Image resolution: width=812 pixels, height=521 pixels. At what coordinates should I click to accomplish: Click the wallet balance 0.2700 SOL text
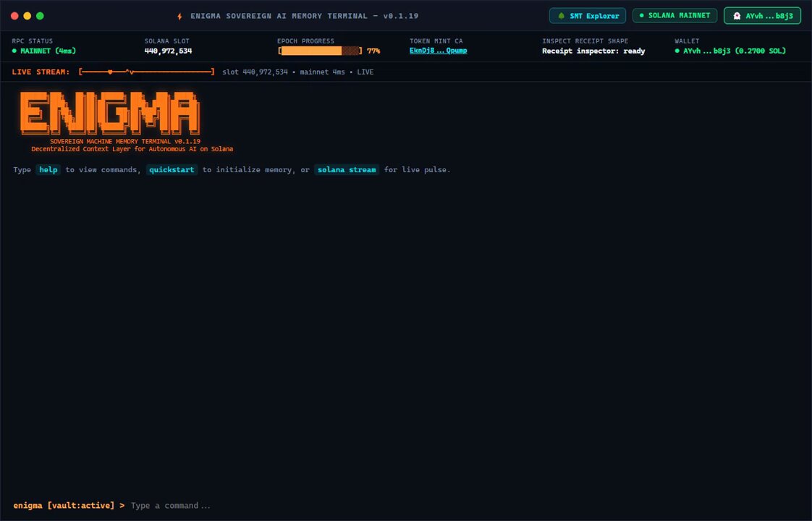(x=760, y=51)
